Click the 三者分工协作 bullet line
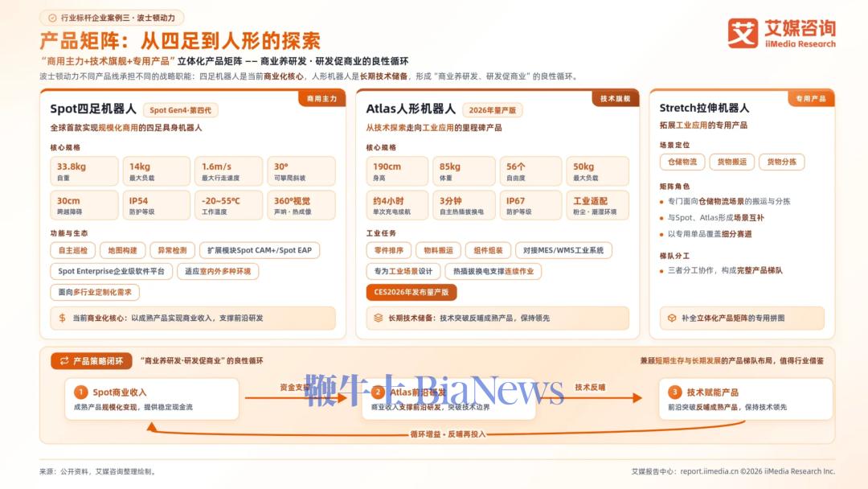868x489 pixels. click(721, 270)
